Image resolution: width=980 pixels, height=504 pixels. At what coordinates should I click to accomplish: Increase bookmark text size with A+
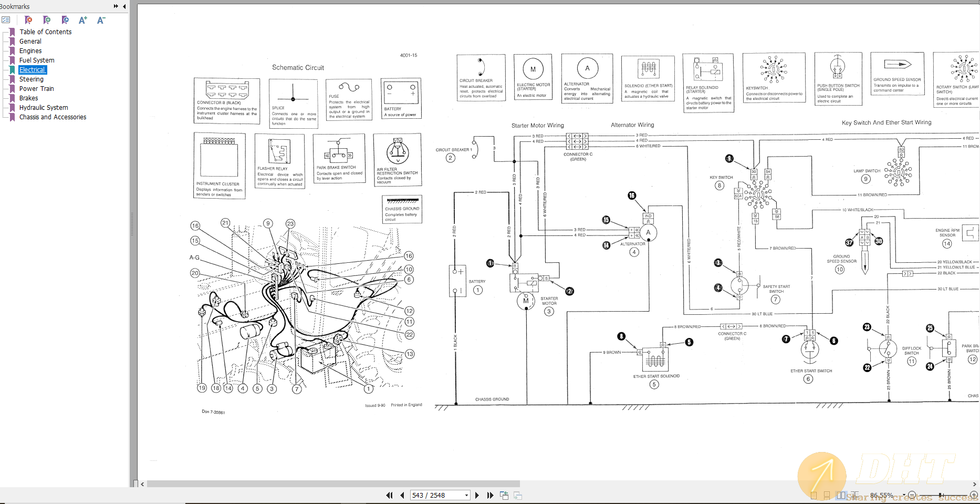click(82, 19)
